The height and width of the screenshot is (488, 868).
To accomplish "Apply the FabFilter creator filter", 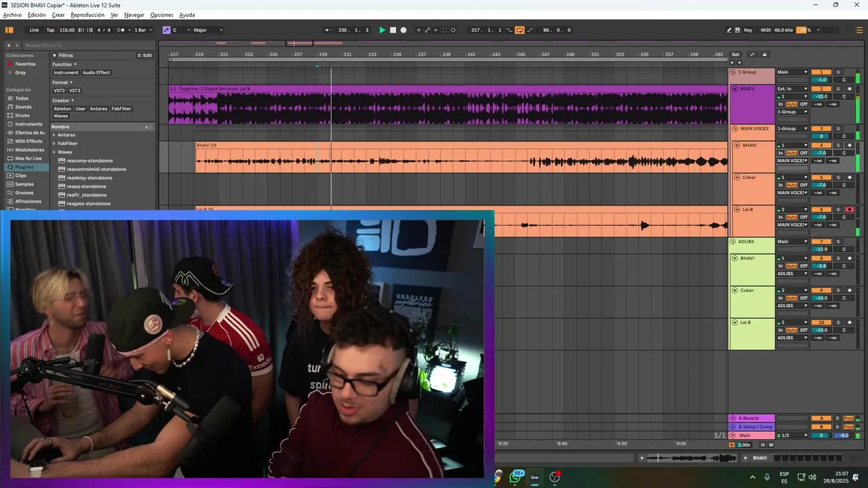I will [x=121, y=108].
